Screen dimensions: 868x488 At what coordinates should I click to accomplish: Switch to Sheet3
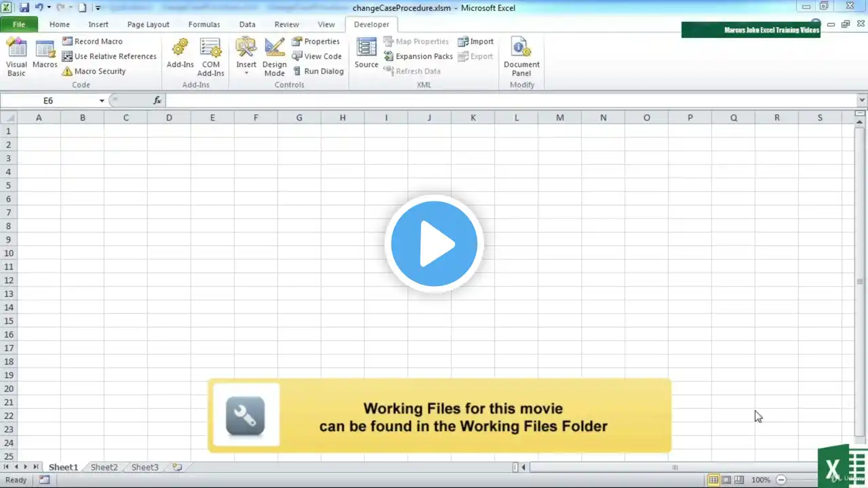144,468
